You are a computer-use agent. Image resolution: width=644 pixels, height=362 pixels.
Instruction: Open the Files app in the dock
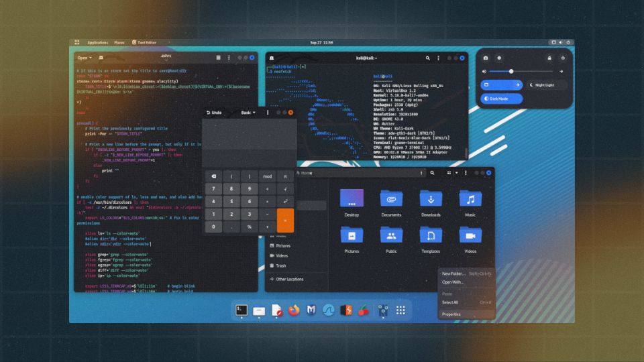click(259, 310)
